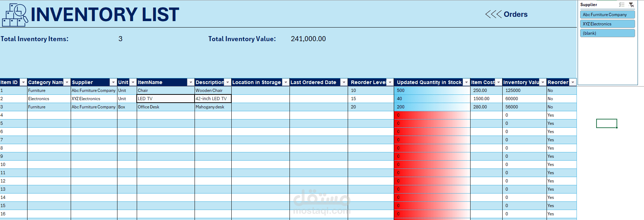
Task: Open the Supplier column filter dropdown
Action: pyautogui.click(x=113, y=82)
